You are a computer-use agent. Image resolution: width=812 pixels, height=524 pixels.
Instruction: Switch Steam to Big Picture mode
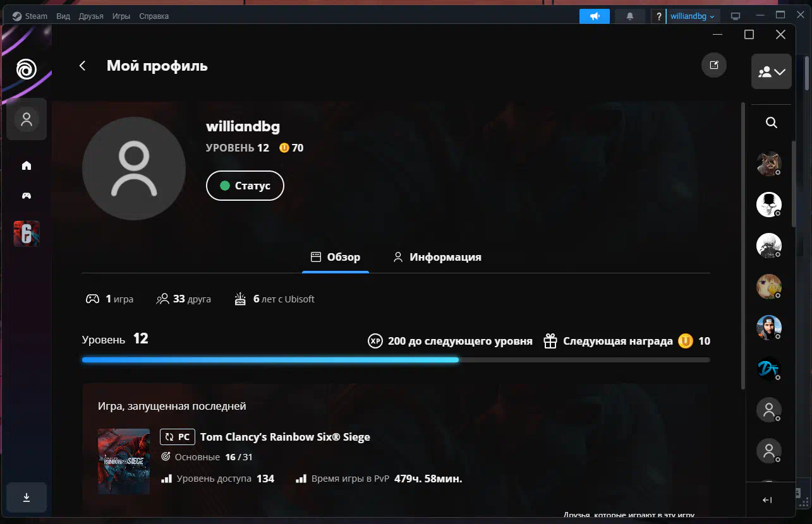[736, 16]
